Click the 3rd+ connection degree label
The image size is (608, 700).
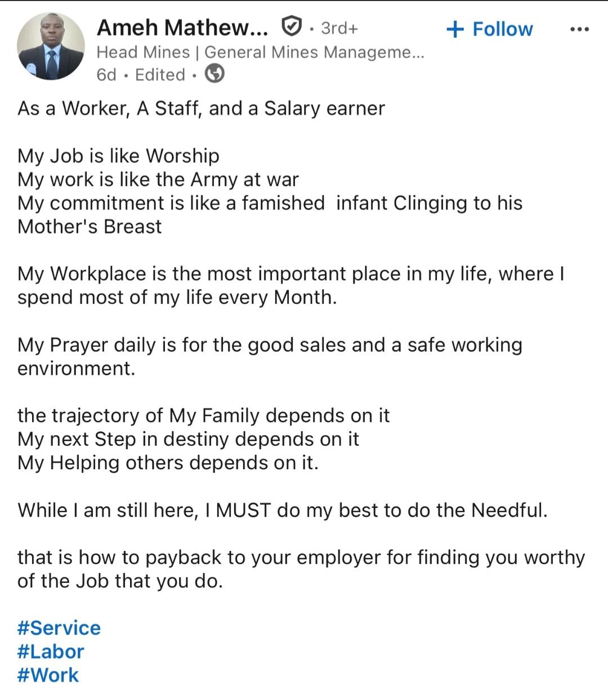[339, 28]
